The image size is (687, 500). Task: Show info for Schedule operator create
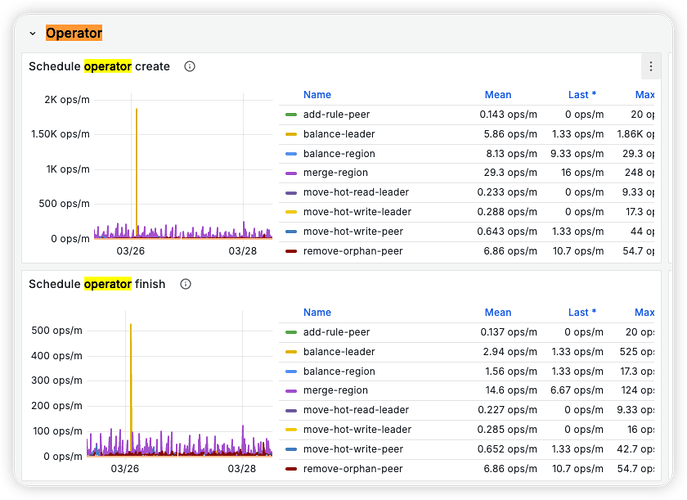(189, 66)
